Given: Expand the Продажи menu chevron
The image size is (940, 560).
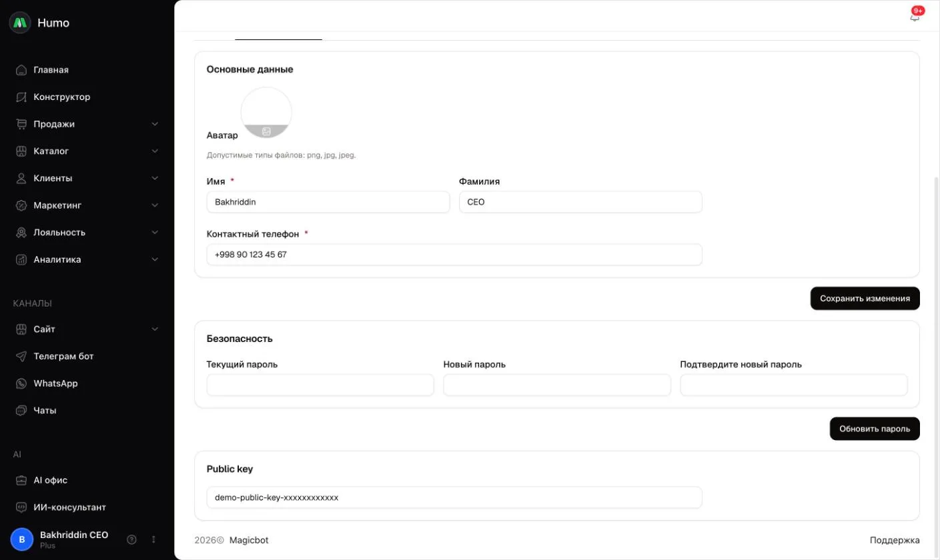Looking at the screenshot, I should (155, 124).
